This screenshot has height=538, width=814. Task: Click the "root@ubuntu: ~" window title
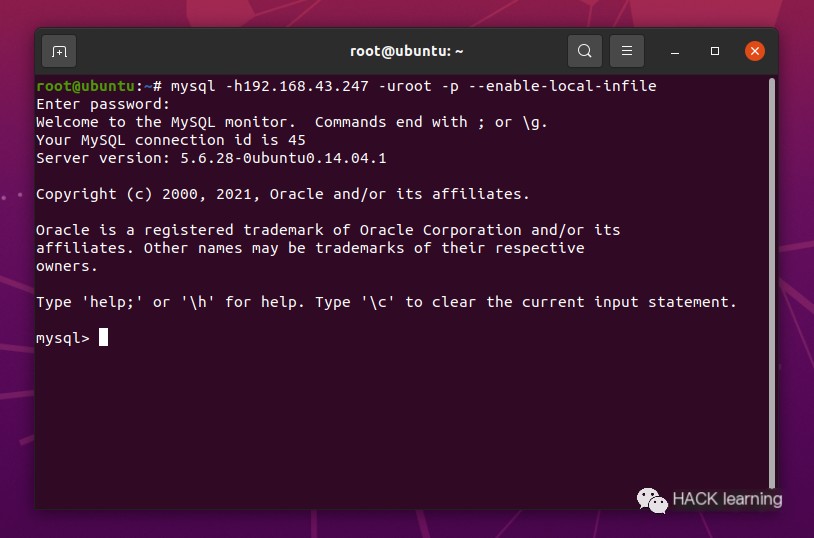406,51
